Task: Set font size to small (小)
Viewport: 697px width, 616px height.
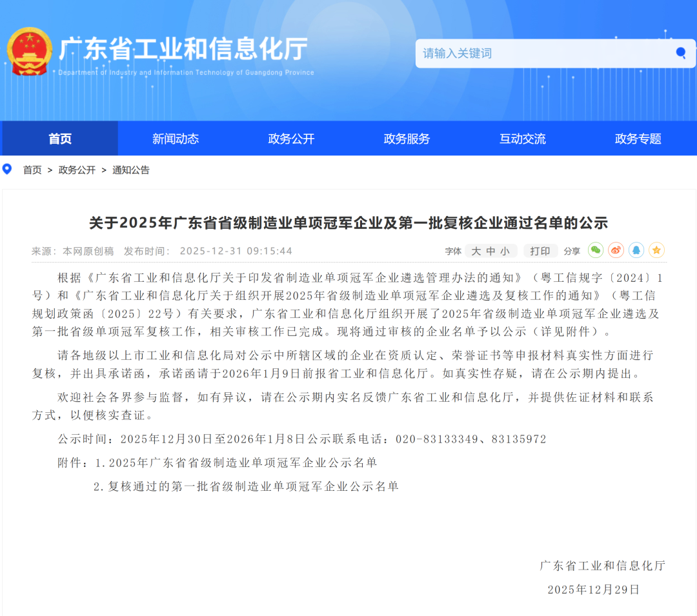Action: 505,251
